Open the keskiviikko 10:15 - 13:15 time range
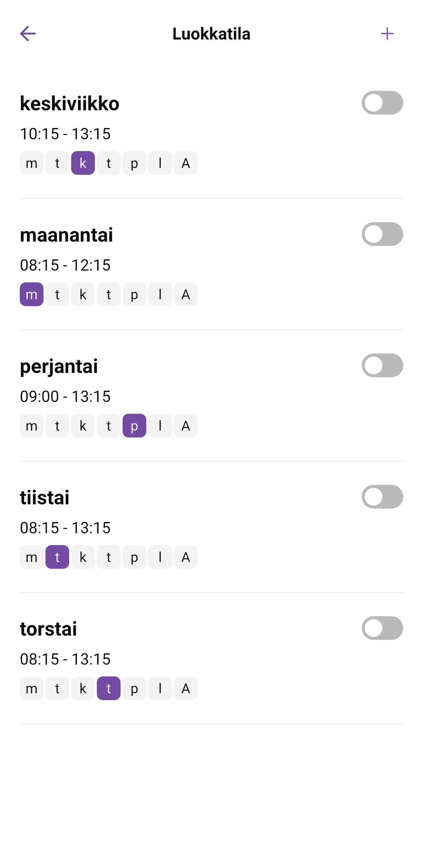Screen dimensions: 423x868 [65, 134]
